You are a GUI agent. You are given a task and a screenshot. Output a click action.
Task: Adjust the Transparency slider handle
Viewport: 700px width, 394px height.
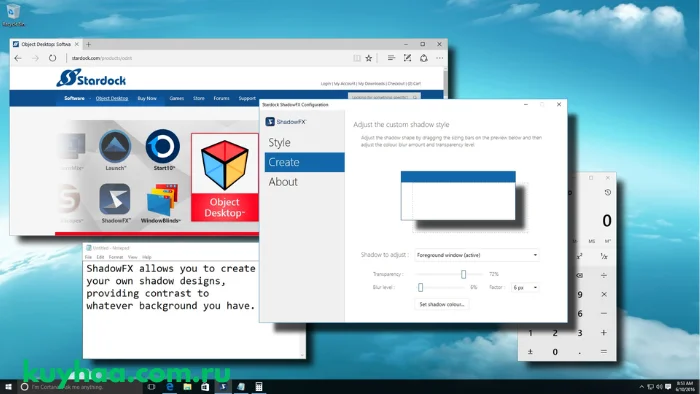tap(463, 274)
